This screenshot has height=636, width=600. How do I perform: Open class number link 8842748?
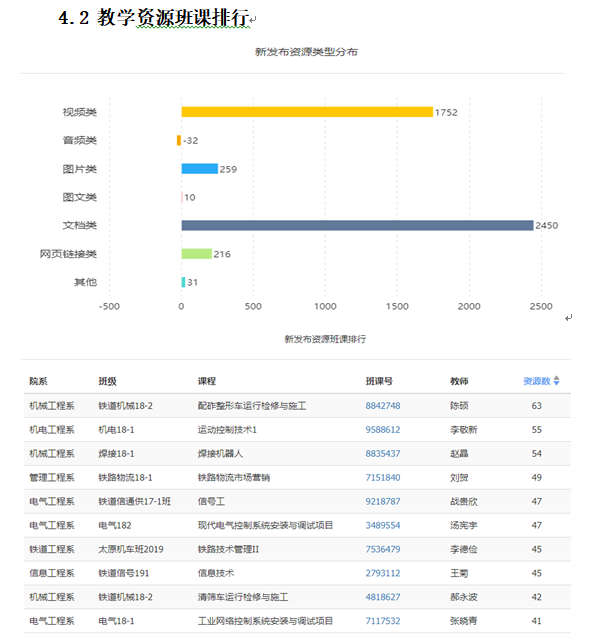click(x=383, y=406)
